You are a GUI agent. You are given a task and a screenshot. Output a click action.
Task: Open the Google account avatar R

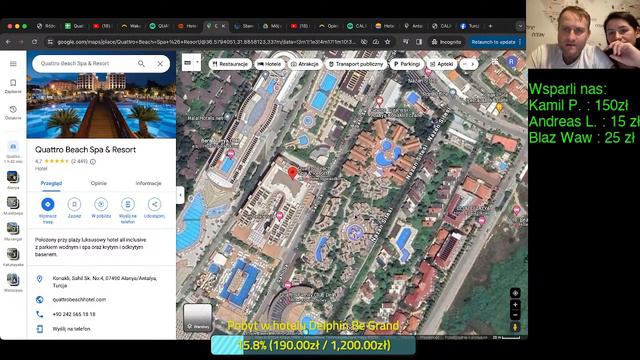click(x=511, y=62)
